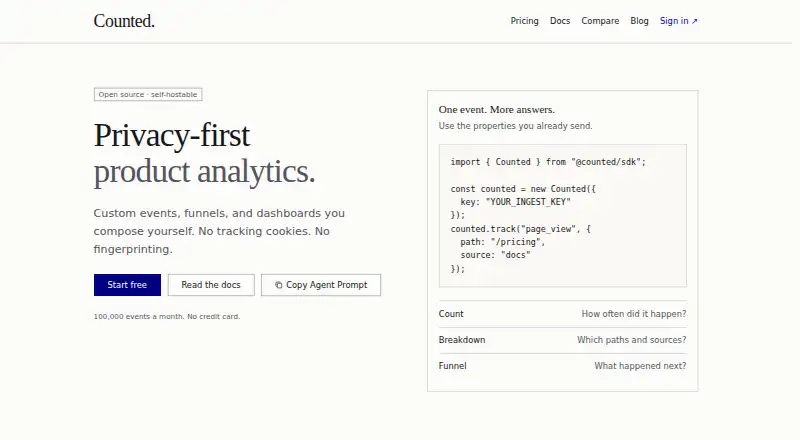Select the Breakdown row
800x440 pixels.
pyautogui.click(x=563, y=340)
